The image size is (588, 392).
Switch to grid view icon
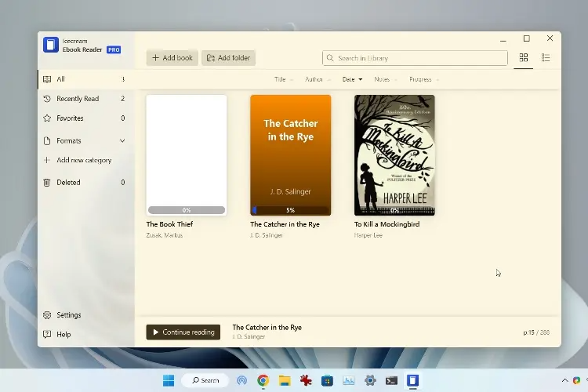[x=524, y=57]
